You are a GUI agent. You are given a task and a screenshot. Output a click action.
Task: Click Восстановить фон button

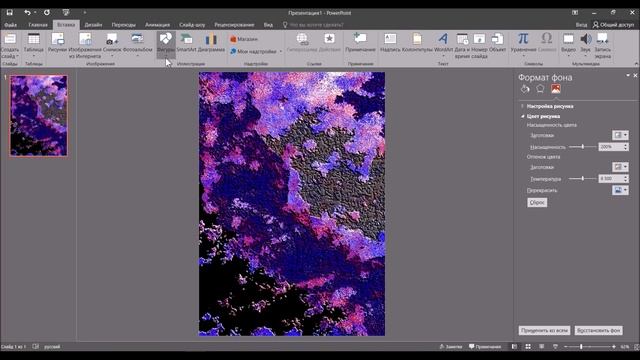[598, 330]
